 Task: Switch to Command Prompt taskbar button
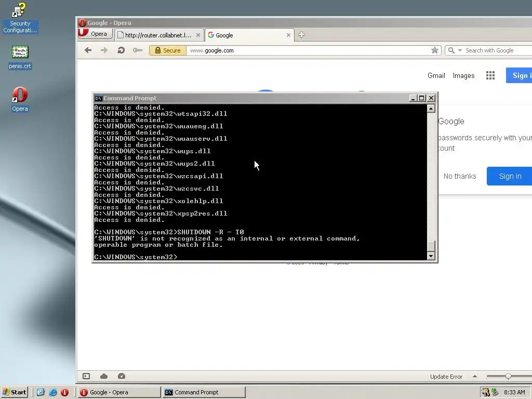click(204, 392)
